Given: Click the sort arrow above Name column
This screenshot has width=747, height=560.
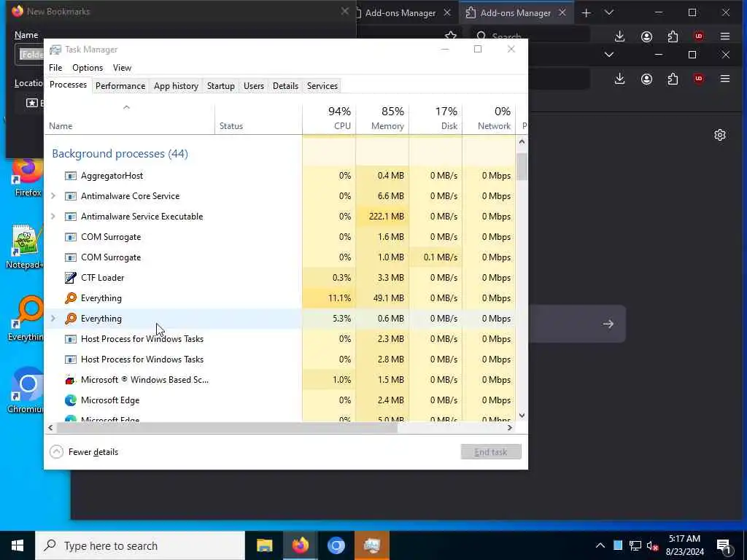Looking at the screenshot, I should pos(126,108).
